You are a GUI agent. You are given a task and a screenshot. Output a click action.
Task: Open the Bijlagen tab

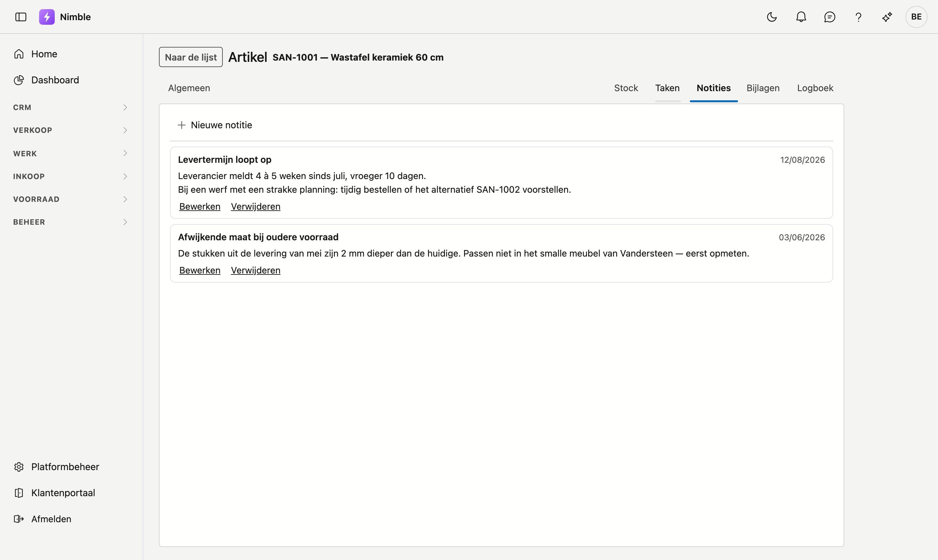pos(763,88)
